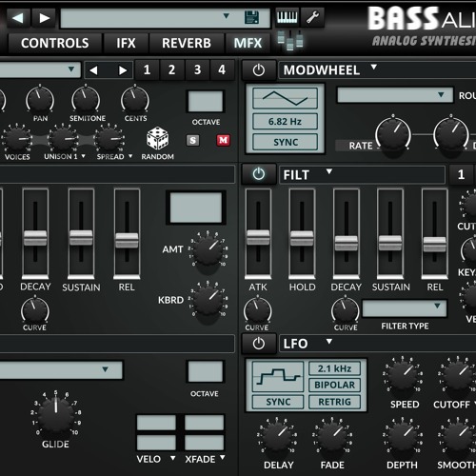Switch to the REVERB tab
The width and height of the screenshot is (476, 476).
(187, 43)
